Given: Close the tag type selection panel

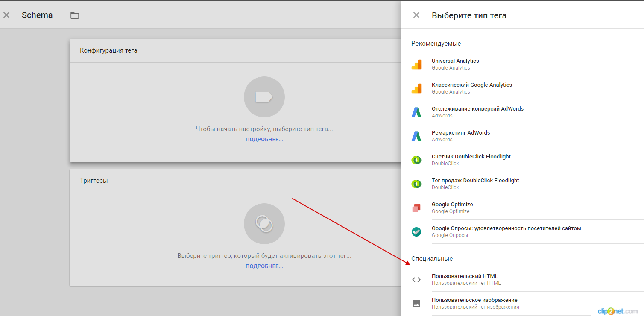Looking at the screenshot, I should tap(416, 15).
